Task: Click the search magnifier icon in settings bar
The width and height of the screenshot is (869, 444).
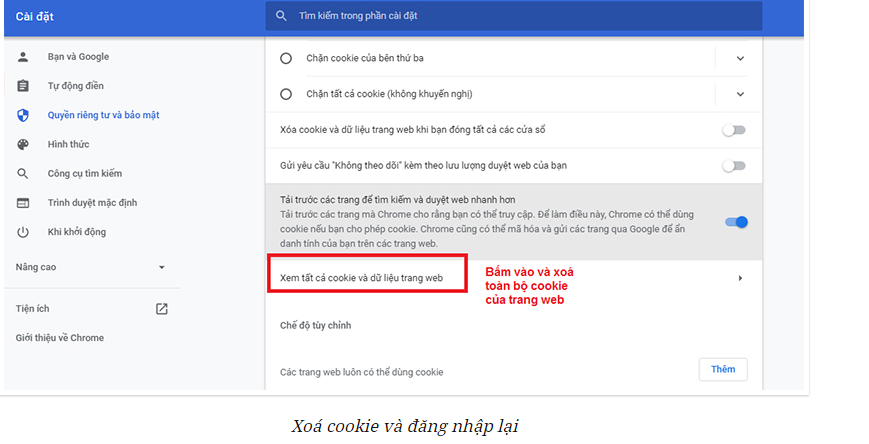Action: click(282, 16)
